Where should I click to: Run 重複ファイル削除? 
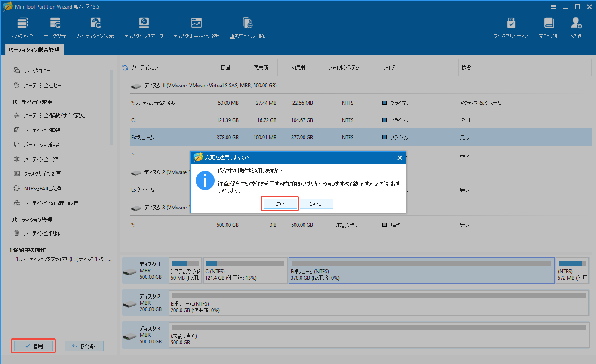point(247,27)
